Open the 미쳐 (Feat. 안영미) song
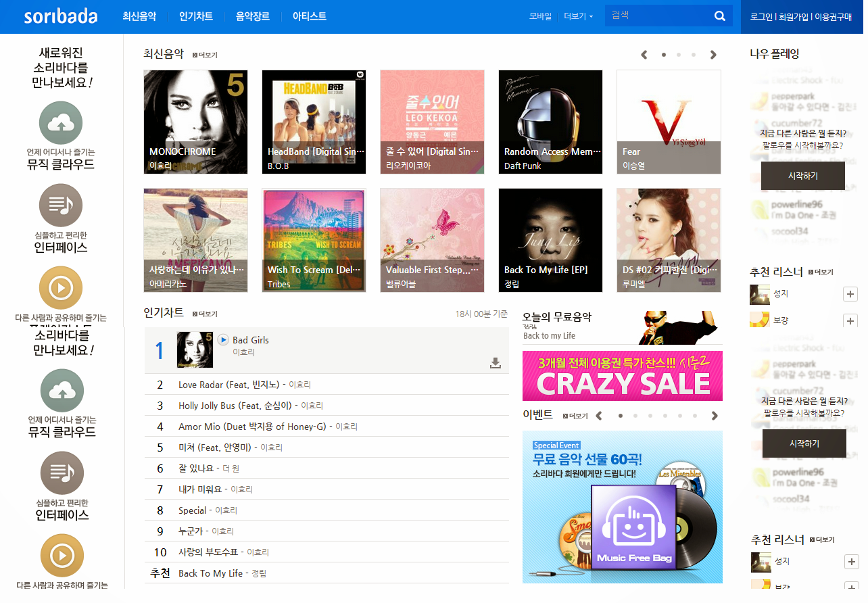Screen dimensions: 868x603 point(215,448)
